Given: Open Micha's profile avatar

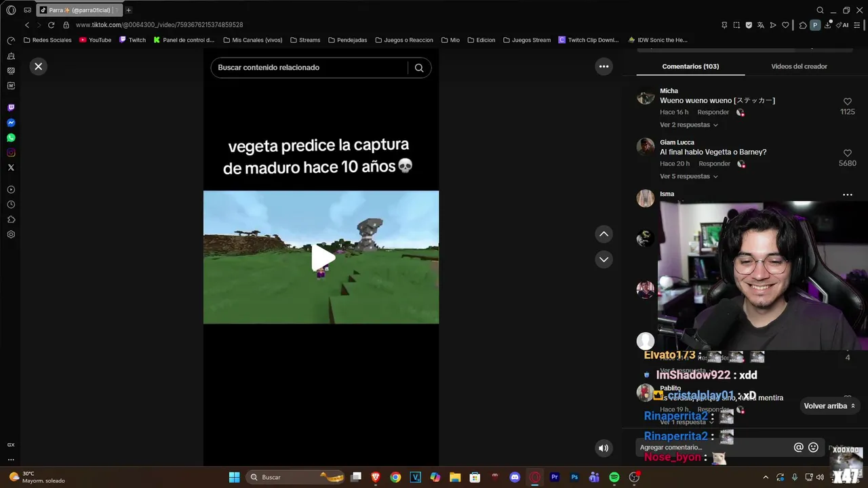Looking at the screenshot, I should 646,98.
